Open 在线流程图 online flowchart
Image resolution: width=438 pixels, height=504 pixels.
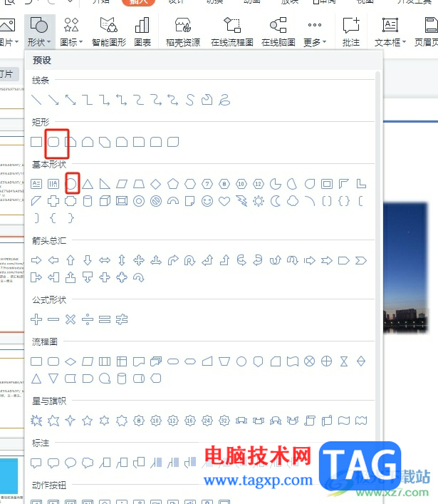[x=232, y=32]
